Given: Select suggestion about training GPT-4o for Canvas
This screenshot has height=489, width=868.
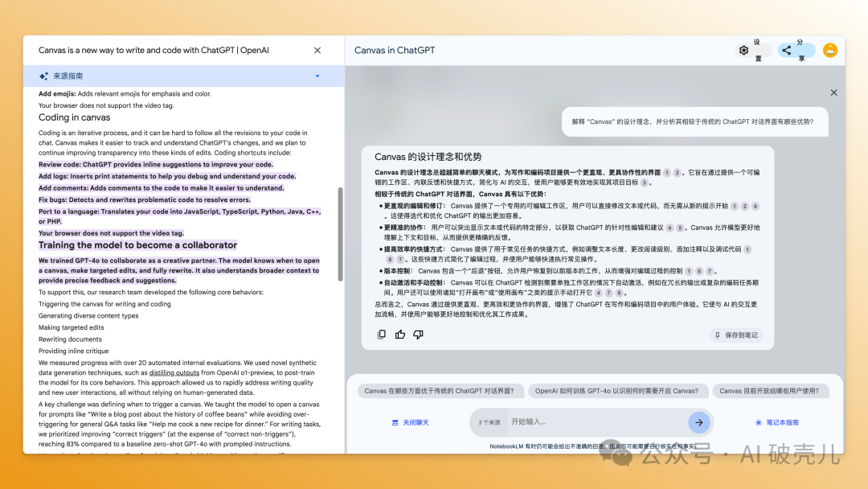Looking at the screenshot, I should [x=616, y=391].
